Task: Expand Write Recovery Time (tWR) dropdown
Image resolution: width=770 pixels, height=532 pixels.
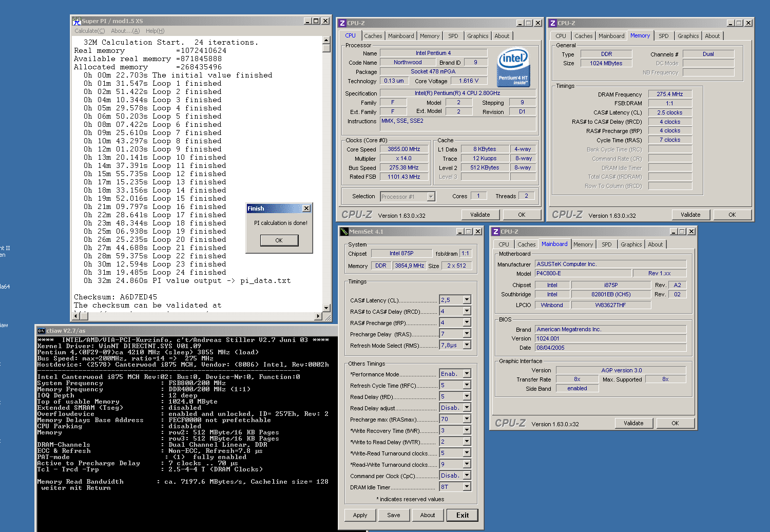Action: point(467,430)
